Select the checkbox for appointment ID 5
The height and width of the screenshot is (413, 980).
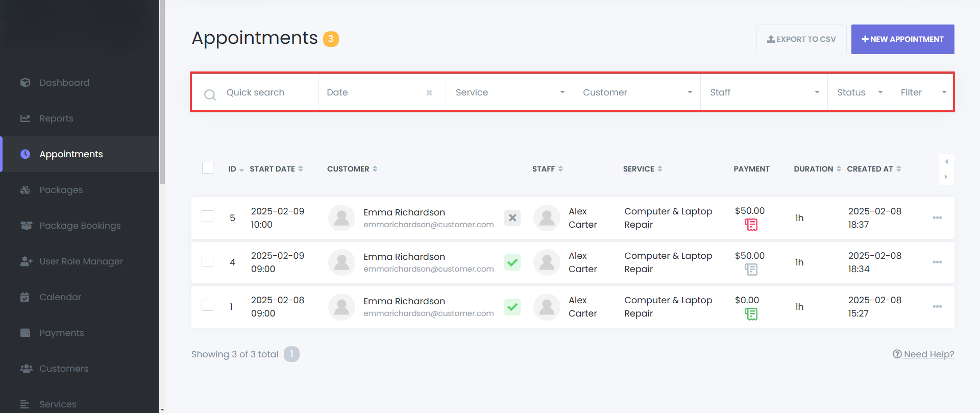coord(208,216)
